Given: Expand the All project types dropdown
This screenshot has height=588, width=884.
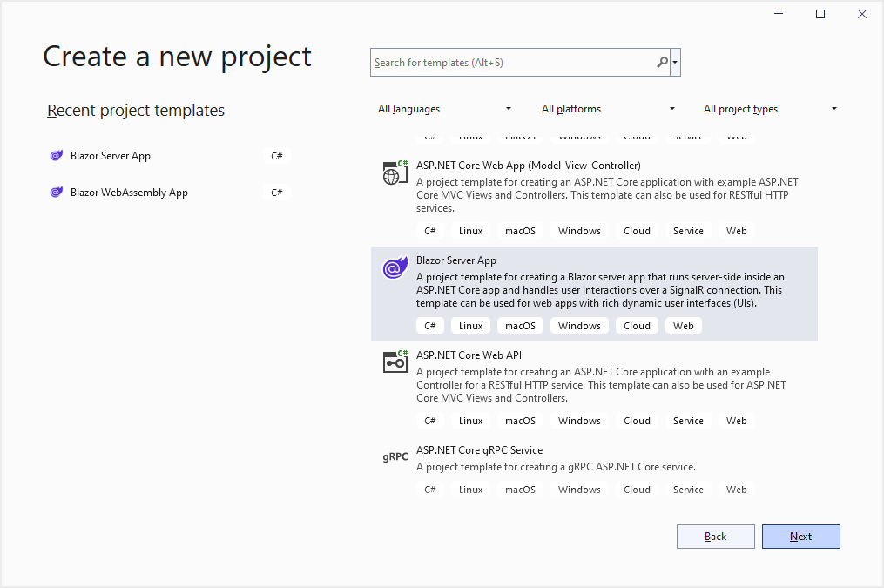Looking at the screenshot, I should tap(770, 109).
